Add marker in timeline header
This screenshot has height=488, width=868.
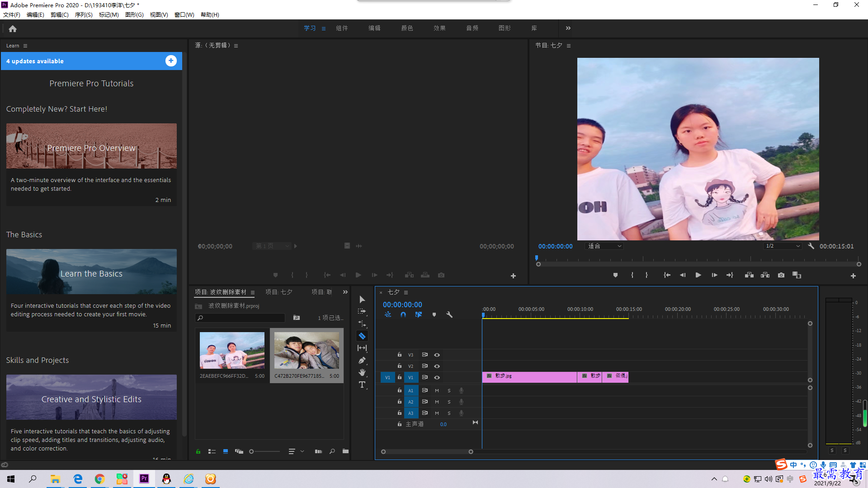(434, 314)
